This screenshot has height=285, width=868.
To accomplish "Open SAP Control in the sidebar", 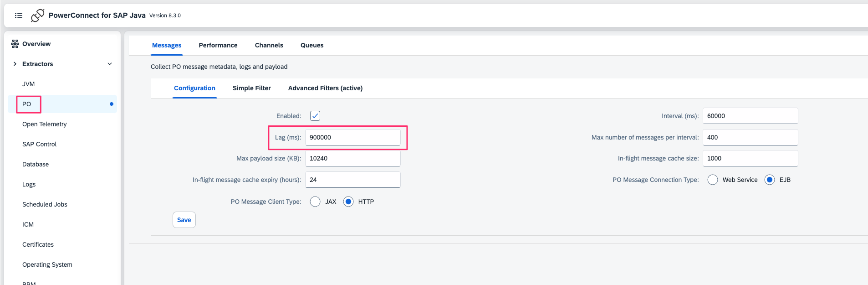I will pyautogui.click(x=40, y=144).
